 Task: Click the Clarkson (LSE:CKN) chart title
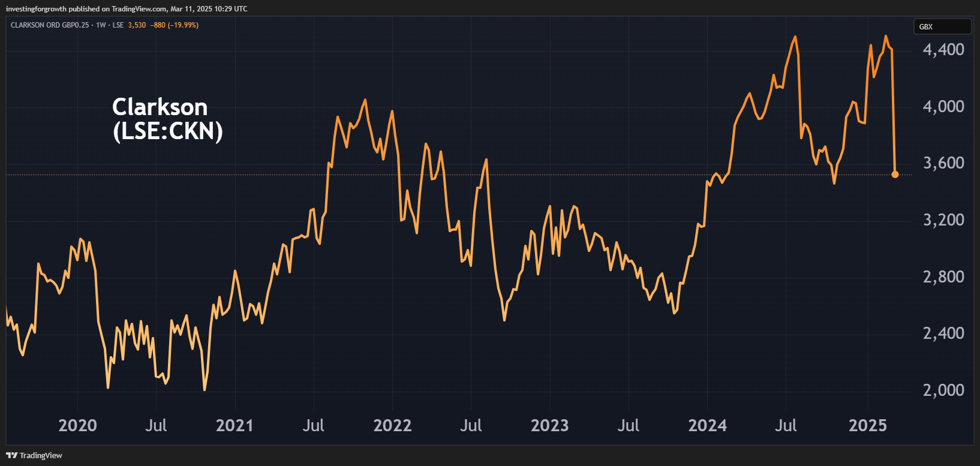[167, 119]
